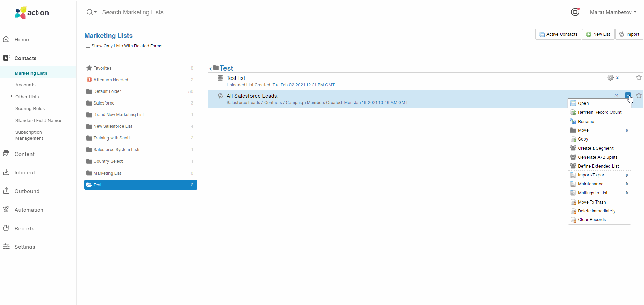This screenshot has width=644, height=305.
Task: Click the Home sidebar icon
Action: [6, 39]
